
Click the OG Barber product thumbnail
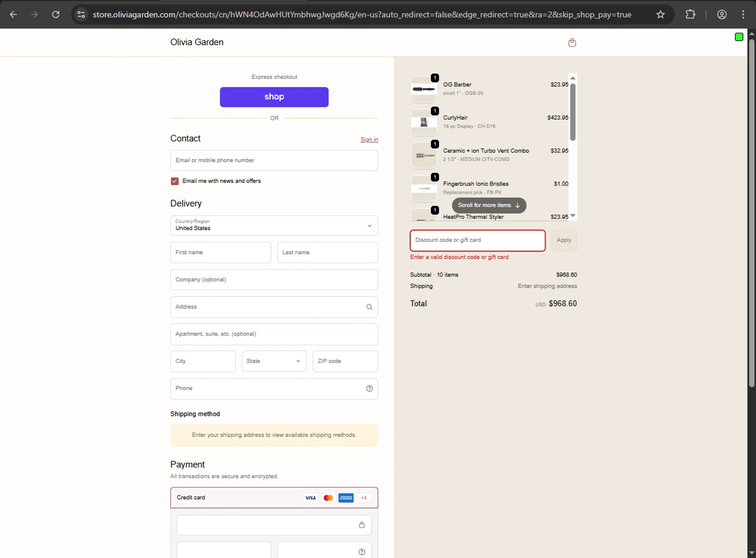(x=424, y=89)
